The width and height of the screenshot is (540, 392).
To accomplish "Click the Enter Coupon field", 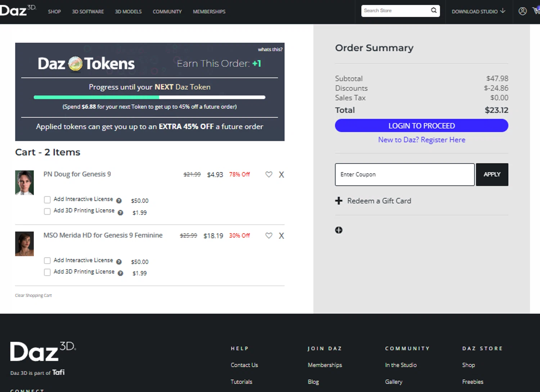I will tap(405, 174).
